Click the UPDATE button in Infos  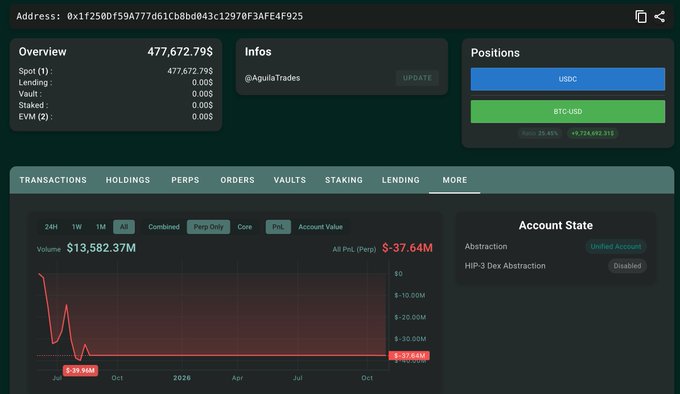417,78
